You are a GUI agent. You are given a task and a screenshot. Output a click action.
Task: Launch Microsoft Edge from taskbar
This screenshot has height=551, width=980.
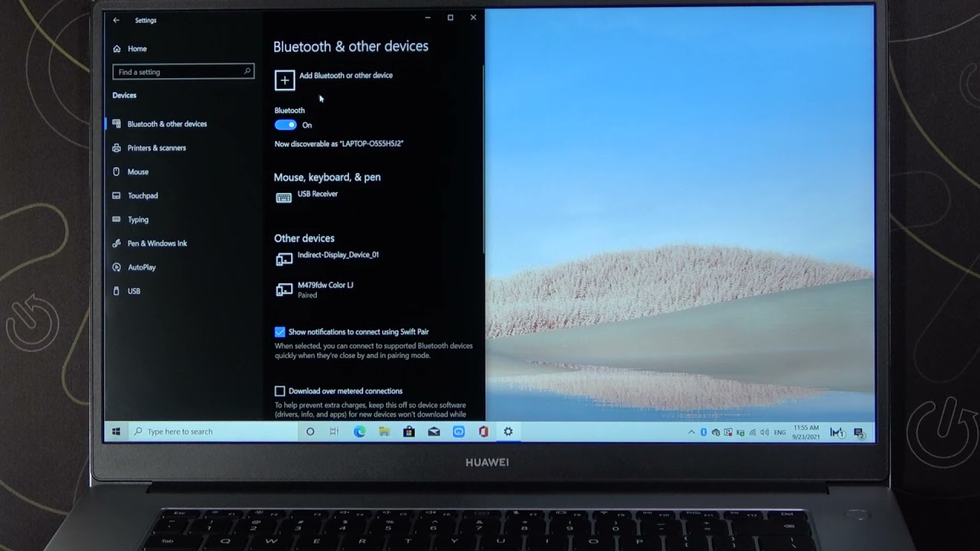click(360, 432)
